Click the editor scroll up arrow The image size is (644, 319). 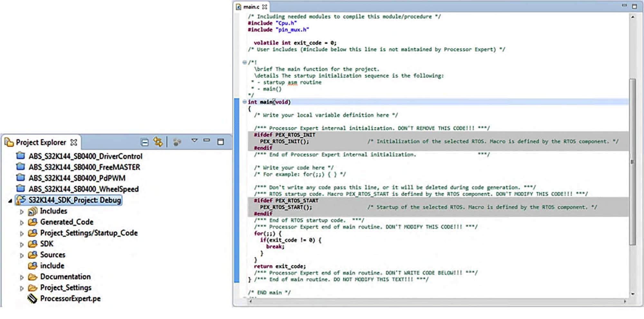(633, 17)
